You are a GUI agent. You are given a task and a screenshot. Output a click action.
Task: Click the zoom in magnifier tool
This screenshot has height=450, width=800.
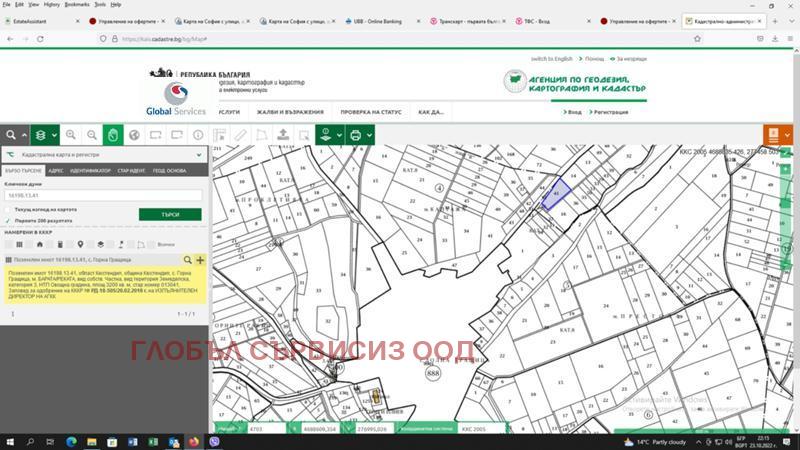tap(71, 135)
